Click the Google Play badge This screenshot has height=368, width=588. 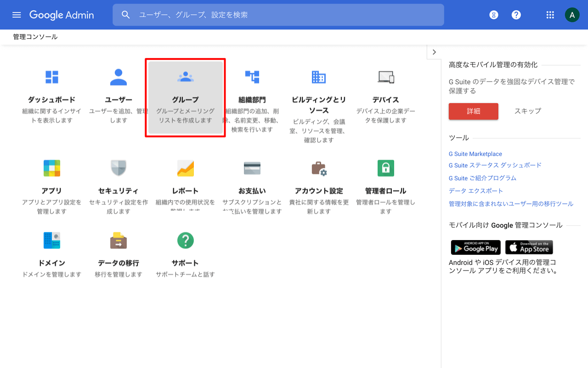click(476, 247)
